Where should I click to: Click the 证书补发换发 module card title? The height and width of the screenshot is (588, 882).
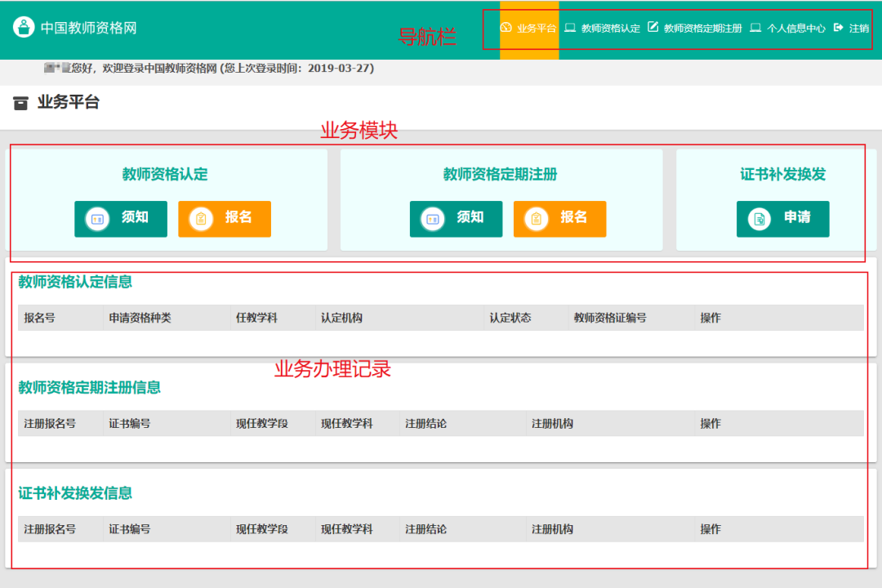tap(783, 175)
